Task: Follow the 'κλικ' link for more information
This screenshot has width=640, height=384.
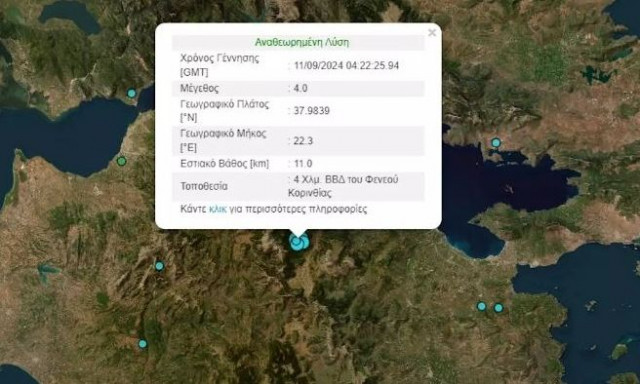Action: coord(218,209)
